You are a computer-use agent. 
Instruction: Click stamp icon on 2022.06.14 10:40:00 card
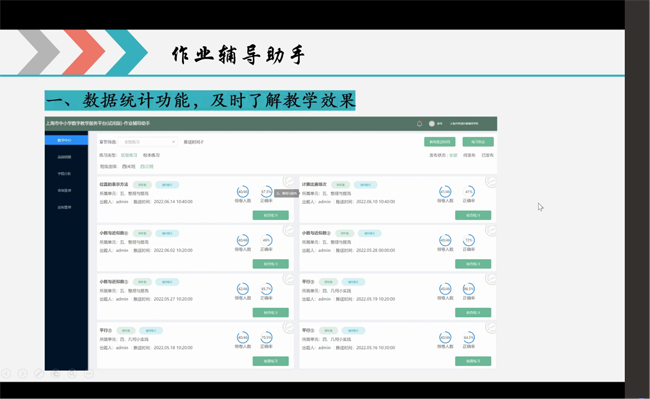pos(289,181)
